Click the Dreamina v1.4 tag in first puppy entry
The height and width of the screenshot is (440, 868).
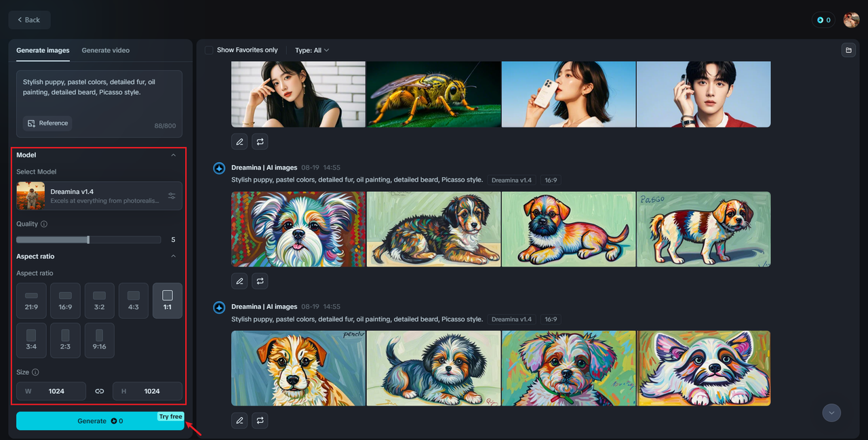[511, 180]
